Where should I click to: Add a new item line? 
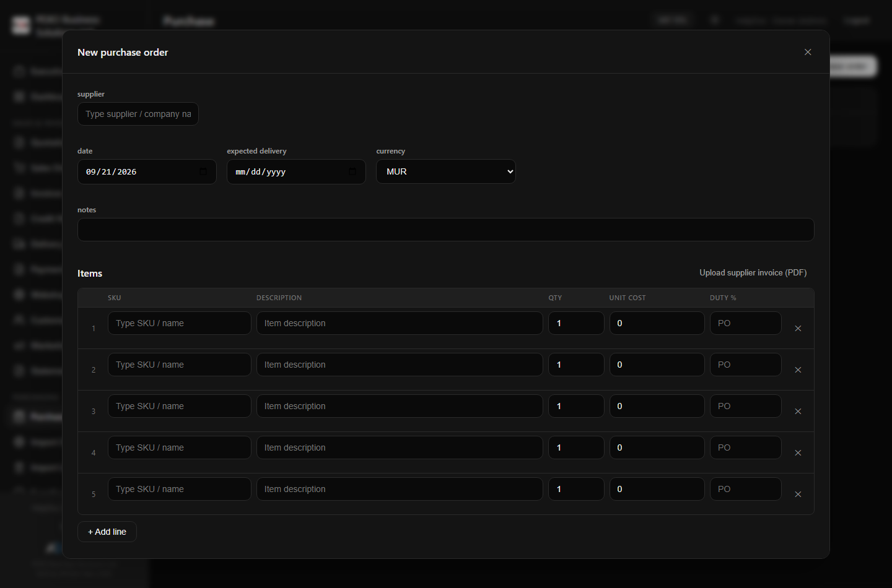tap(107, 532)
